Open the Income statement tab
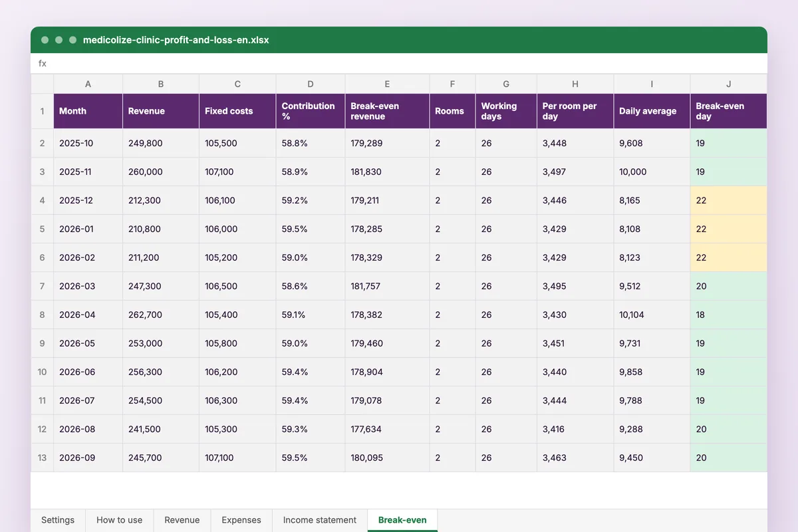The width and height of the screenshot is (798, 532). (x=320, y=520)
